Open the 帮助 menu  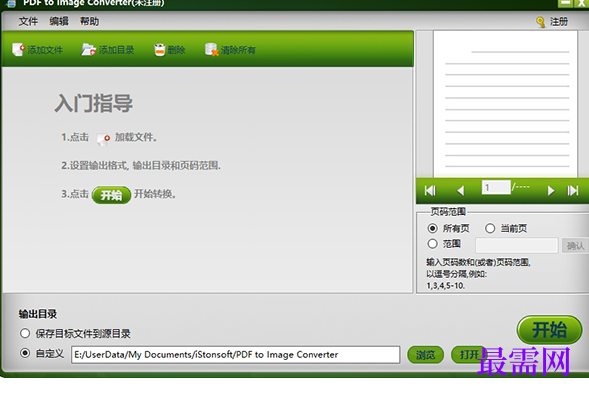[89, 21]
